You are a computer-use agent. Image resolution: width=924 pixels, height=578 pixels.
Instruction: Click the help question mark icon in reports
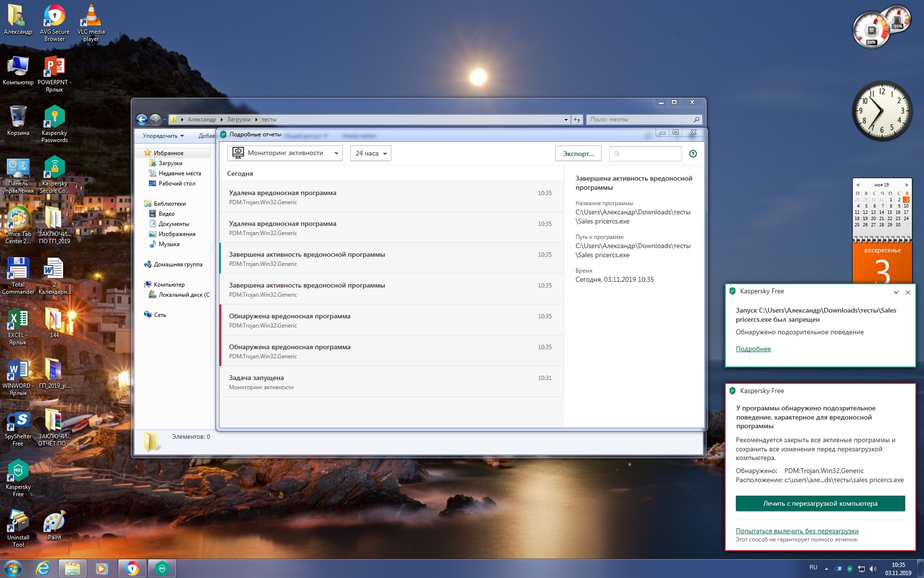point(693,154)
